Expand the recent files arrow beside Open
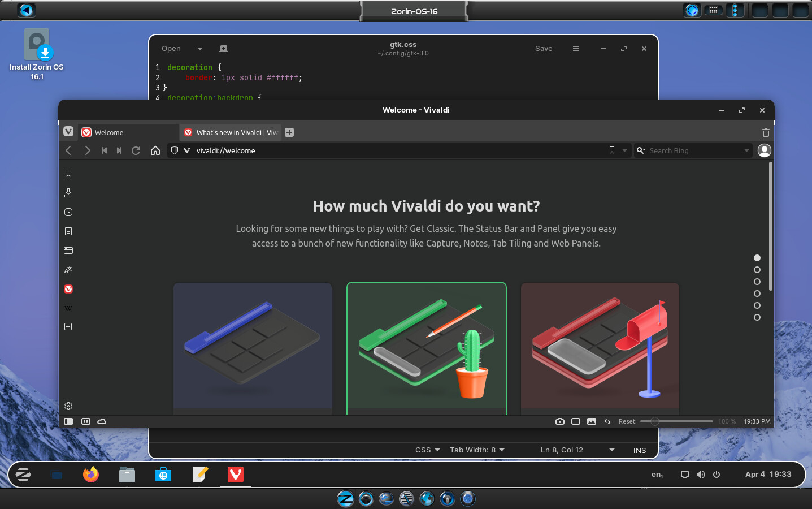Viewport: 812px width, 509px height. tap(200, 49)
